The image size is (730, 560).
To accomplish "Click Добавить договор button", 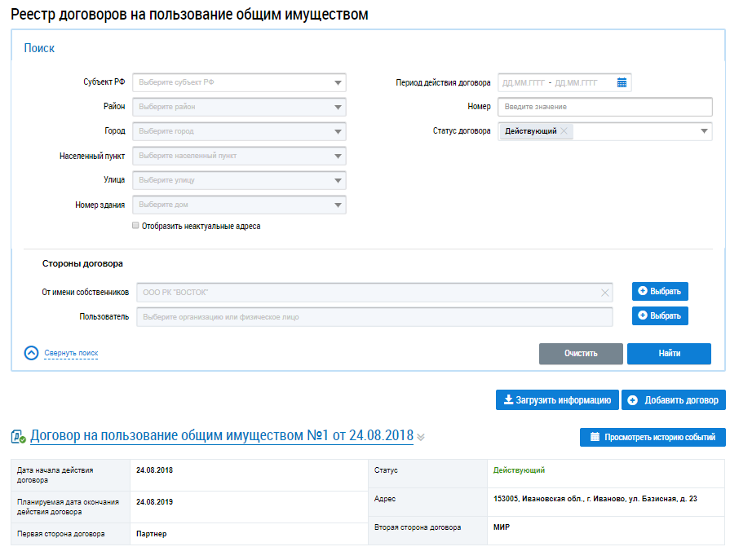I will pos(673,400).
